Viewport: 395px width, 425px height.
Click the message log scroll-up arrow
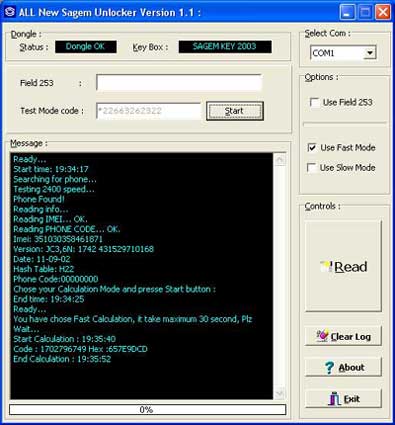pos(280,159)
